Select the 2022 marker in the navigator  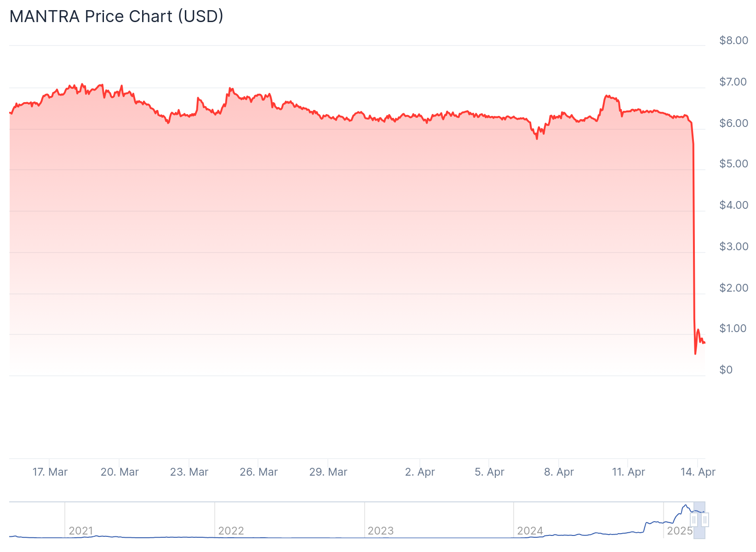231,531
